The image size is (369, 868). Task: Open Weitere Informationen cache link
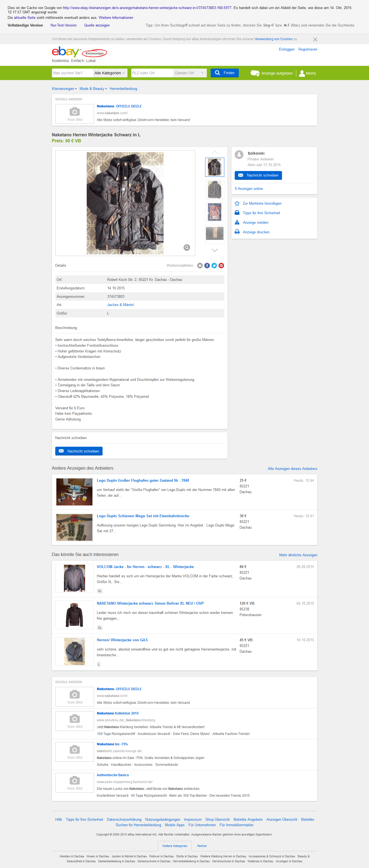(x=116, y=17)
